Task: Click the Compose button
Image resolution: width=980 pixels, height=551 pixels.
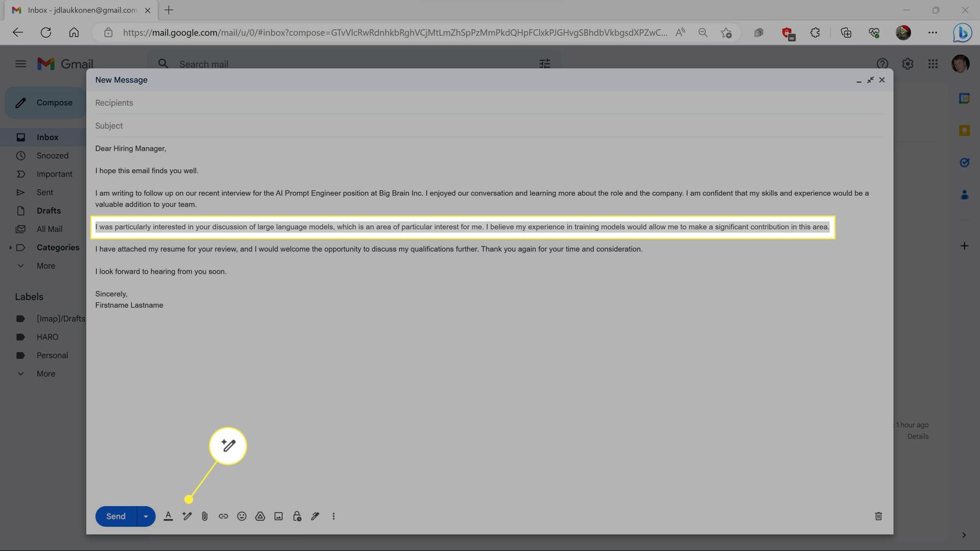Action: click(x=45, y=103)
